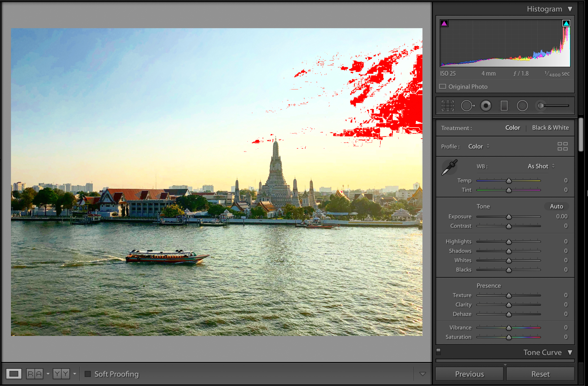This screenshot has height=386, width=588.
Task: Choose Color treatment
Action: click(512, 128)
